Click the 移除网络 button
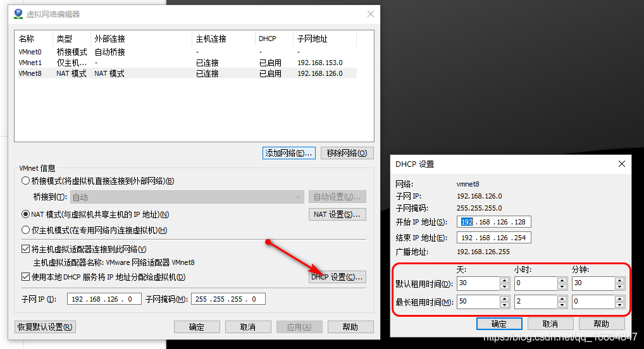 (x=347, y=153)
